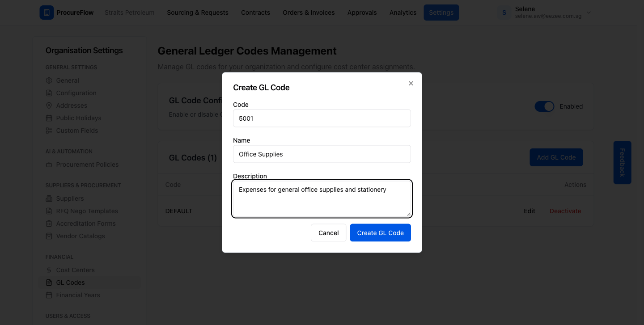The width and height of the screenshot is (644, 325).
Task: Click the Straits Petroleum organisation name
Action: click(129, 13)
